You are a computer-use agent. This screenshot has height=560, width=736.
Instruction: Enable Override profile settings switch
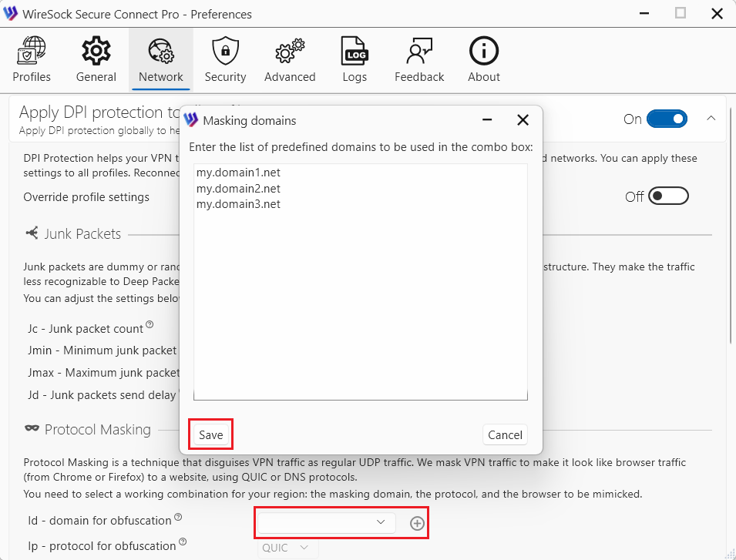point(667,196)
